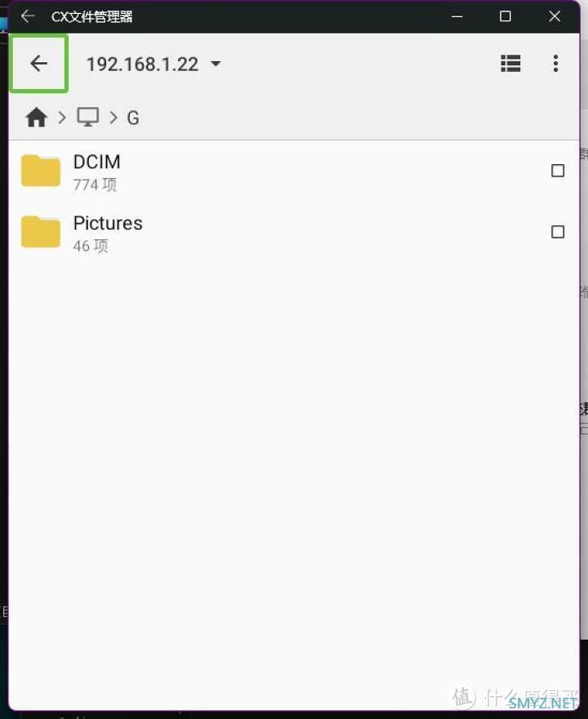This screenshot has width=588, height=719.
Task: Open the three-dot overflow menu
Action: pyautogui.click(x=555, y=63)
